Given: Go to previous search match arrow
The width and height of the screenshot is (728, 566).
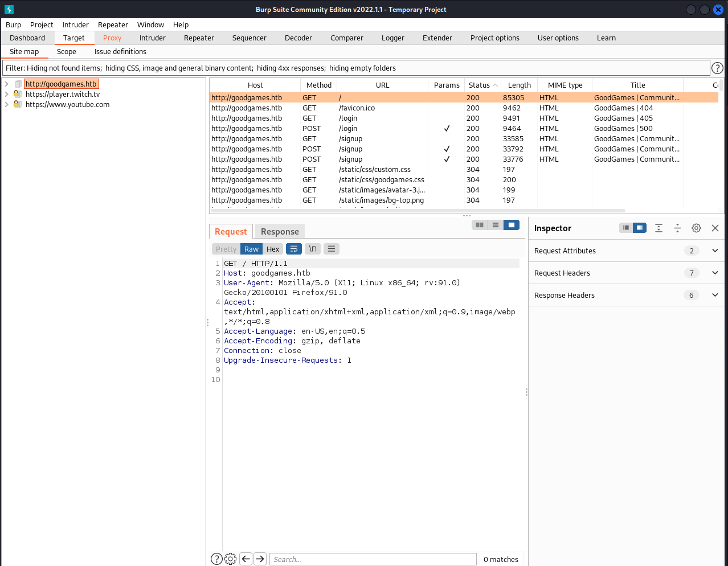Looking at the screenshot, I should [x=246, y=559].
